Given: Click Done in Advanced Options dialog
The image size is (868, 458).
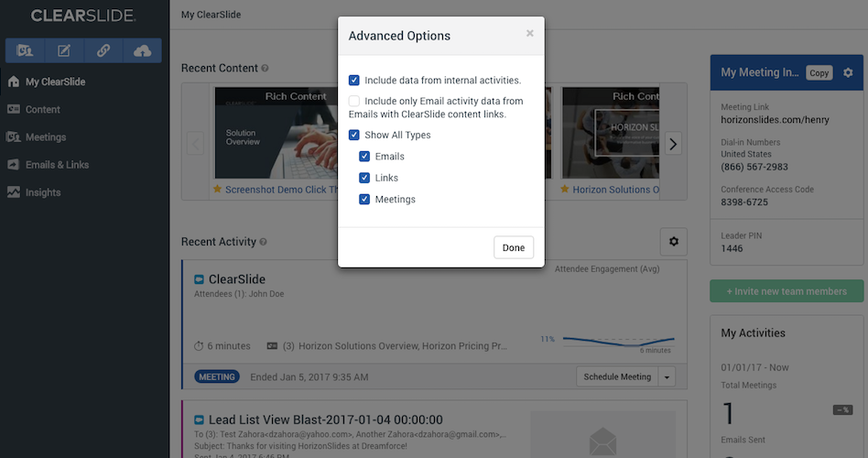Looking at the screenshot, I should tap(513, 247).
